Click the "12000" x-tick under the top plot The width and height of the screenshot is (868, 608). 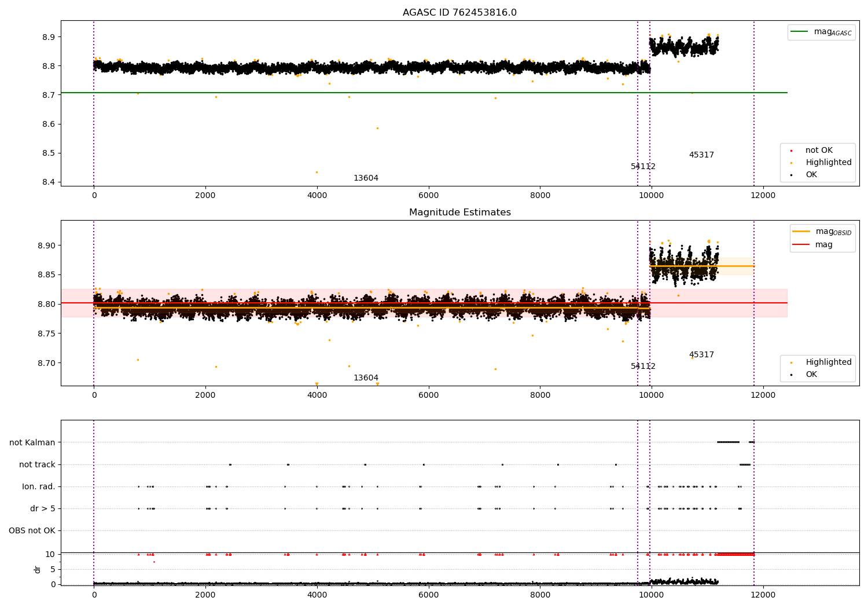click(763, 196)
